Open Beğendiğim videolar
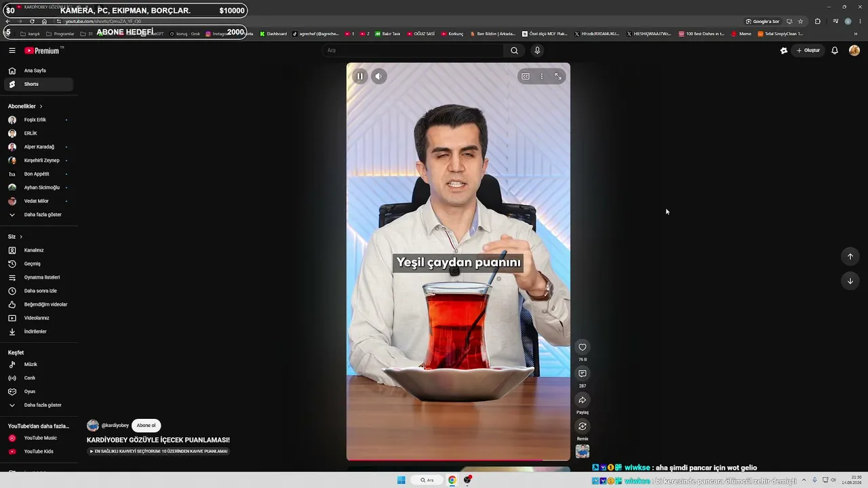868x488 pixels. (x=38, y=304)
